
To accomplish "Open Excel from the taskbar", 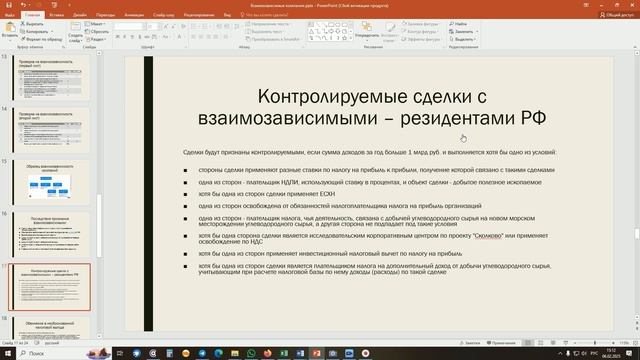I will tap(284, 353).
